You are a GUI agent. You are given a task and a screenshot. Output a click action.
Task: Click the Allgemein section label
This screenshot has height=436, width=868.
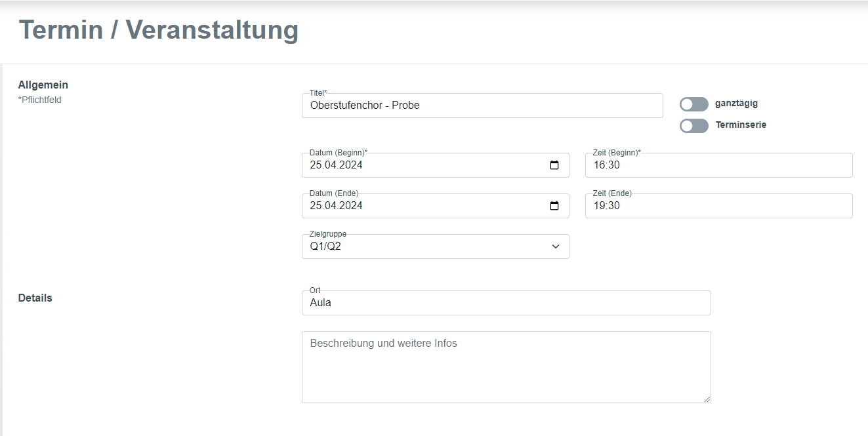tap(43, 85)
